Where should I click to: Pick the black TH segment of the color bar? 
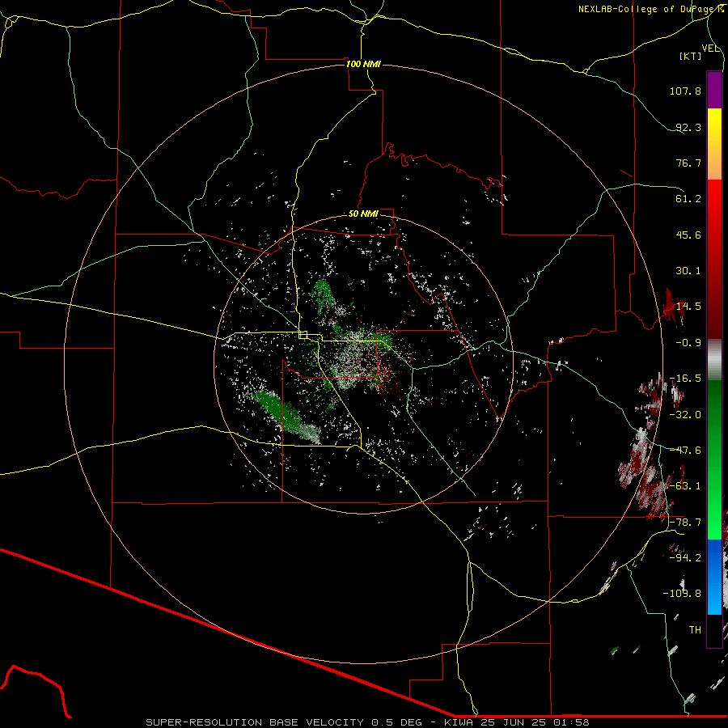(714, 631)
